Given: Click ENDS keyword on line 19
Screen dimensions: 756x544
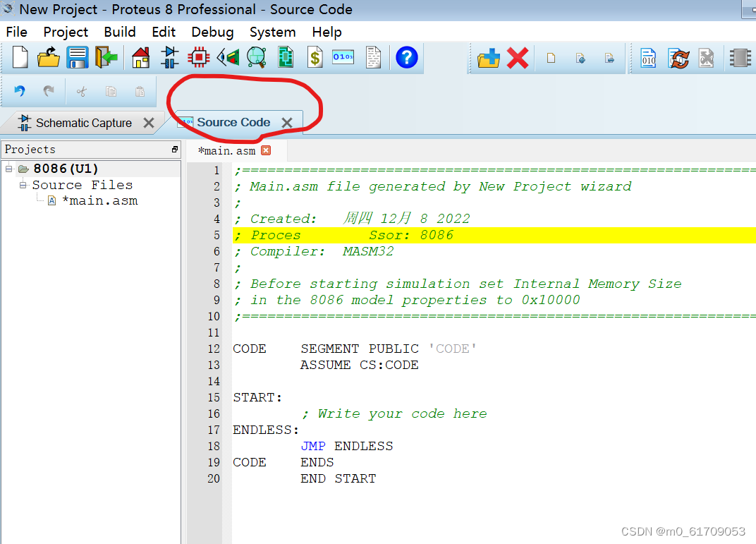Looking at the screenshot, I should pos(317,462).
